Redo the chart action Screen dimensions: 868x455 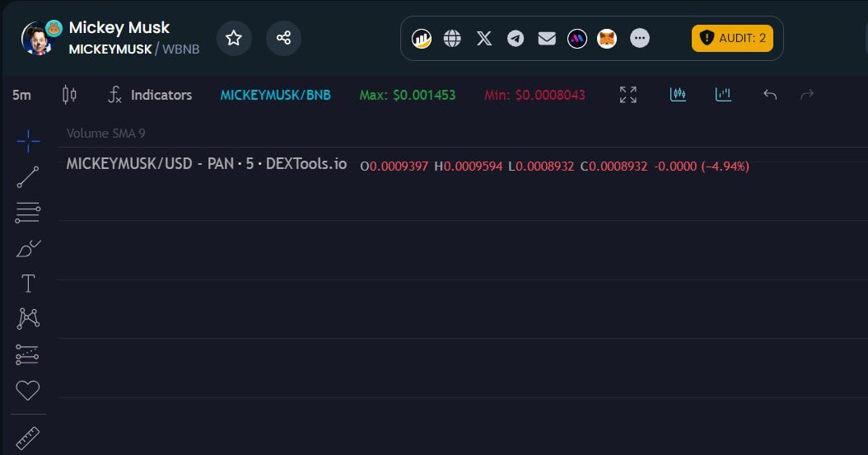coord(807,95)
